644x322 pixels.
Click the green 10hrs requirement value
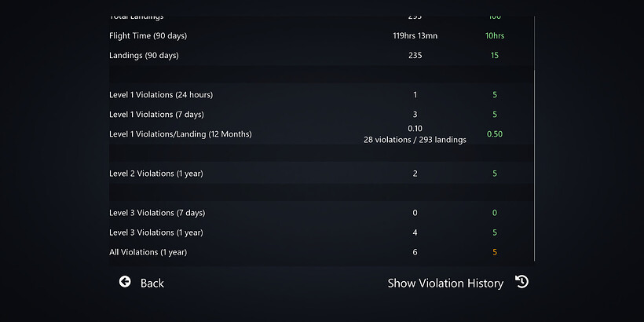(x=495, y=35)
